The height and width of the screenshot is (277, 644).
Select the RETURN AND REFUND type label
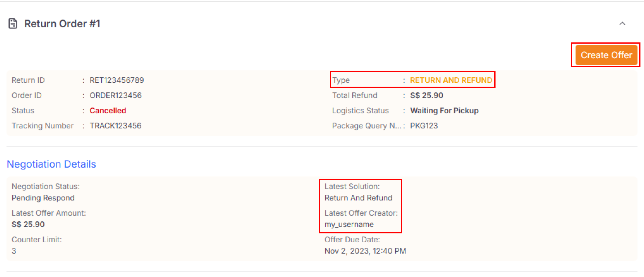451,80
